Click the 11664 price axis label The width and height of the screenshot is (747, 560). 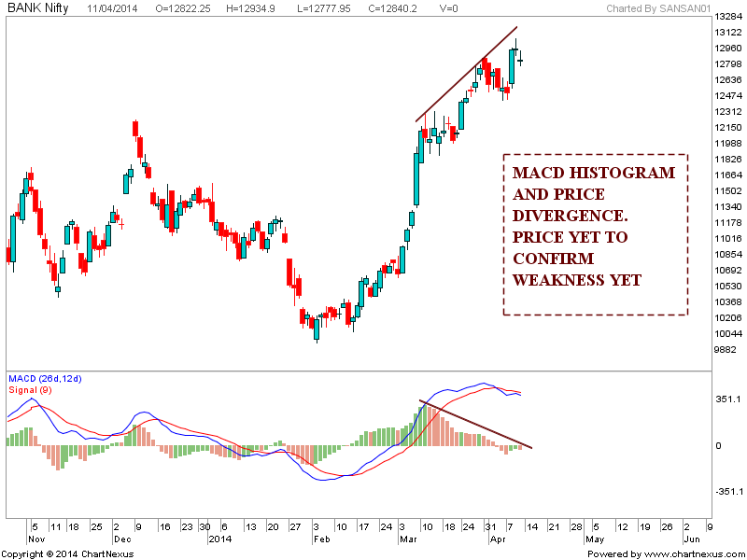[x=728, y=175]
